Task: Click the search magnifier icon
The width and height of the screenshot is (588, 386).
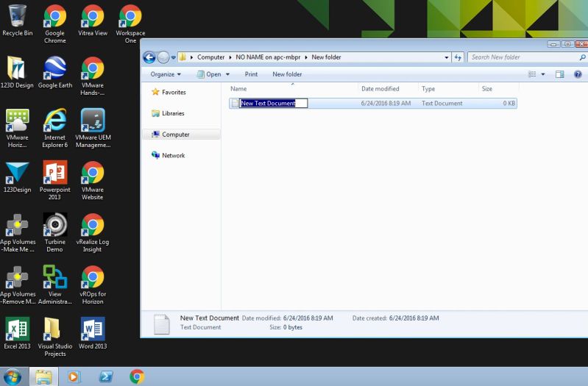Action: (582, 57)
